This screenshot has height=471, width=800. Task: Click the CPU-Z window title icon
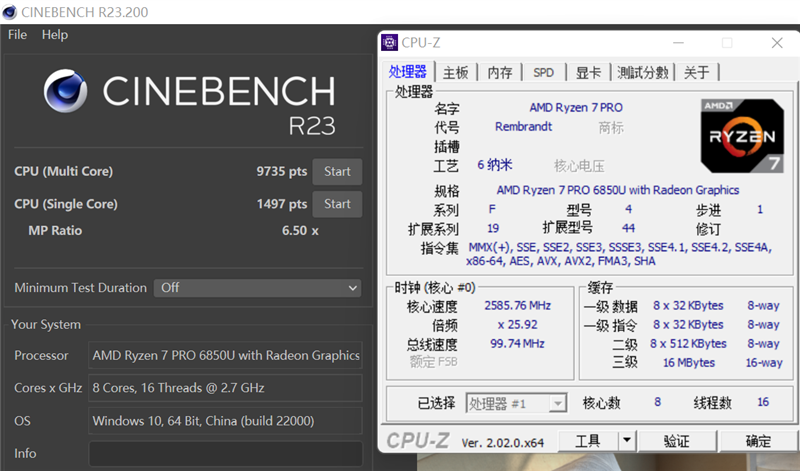(x=389, y=43)
